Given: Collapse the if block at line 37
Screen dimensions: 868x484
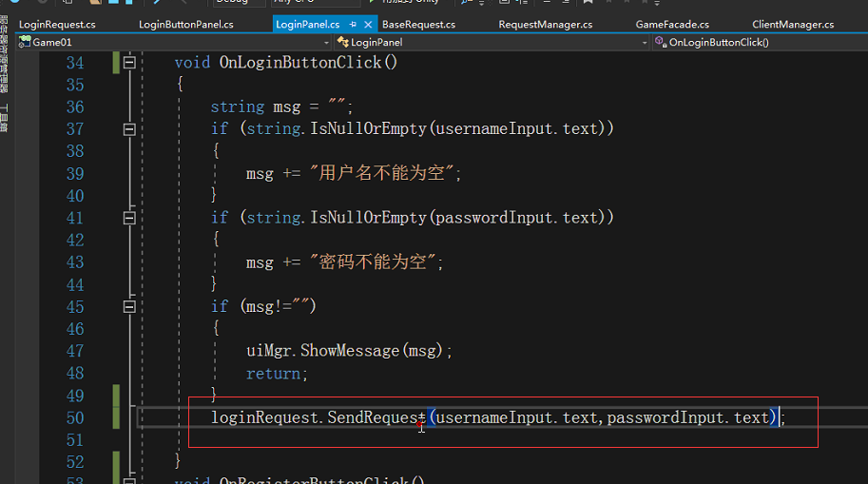Looking at the screenshot, I should click(x=129, y=129).
